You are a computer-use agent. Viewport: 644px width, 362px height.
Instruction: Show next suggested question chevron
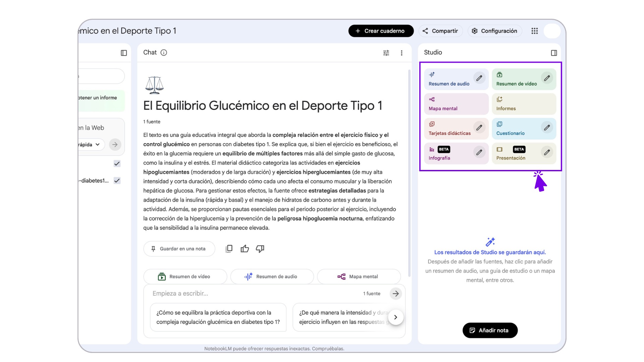tap(396, 317)
